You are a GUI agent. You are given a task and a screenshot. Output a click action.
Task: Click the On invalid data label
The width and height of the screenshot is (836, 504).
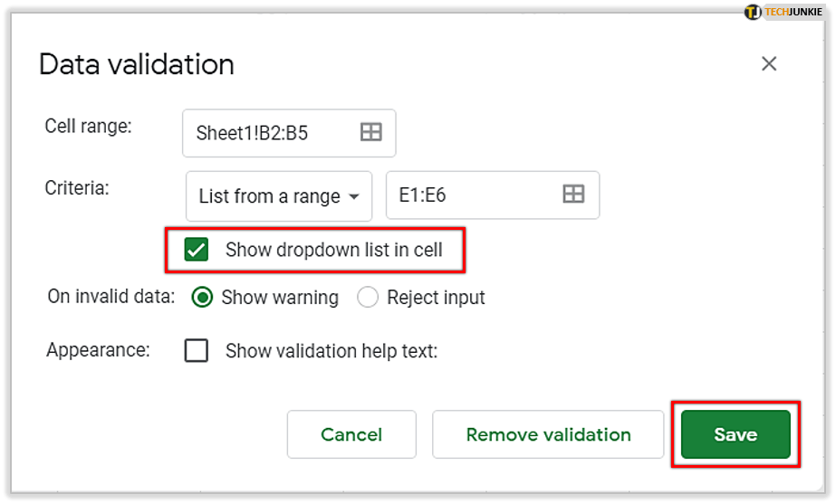(111, 297)
